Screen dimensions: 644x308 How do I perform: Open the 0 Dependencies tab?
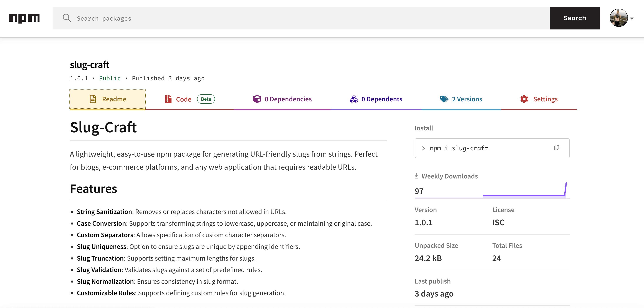[288, 99]
